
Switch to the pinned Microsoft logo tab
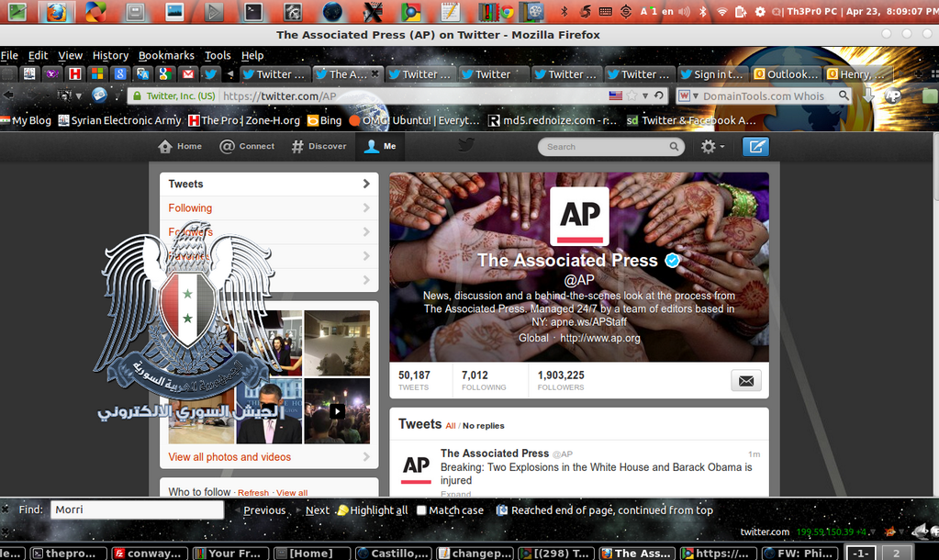(97, 74)
